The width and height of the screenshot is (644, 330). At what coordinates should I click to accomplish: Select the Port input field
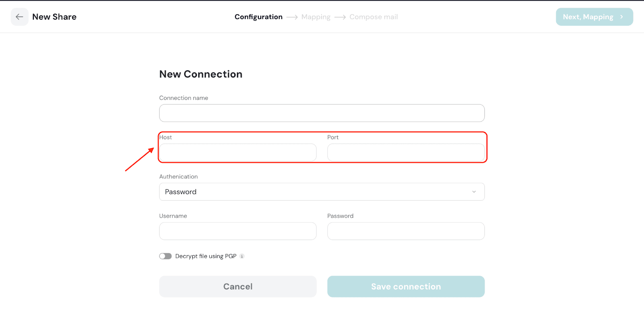pyautogui.click(x=406, y=153)
